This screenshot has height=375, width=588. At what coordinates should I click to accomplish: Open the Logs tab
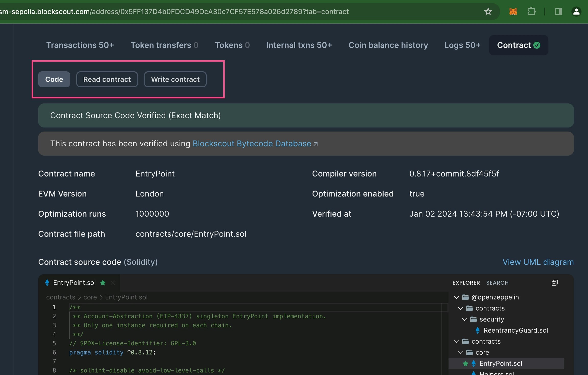tap(462, 45)
